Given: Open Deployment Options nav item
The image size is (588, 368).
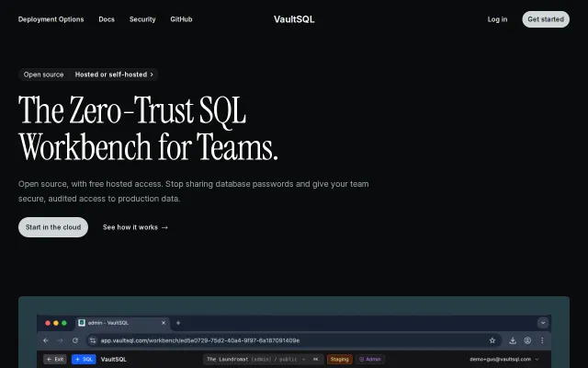Looking at the screenshot, I should (x=51, y=19).
